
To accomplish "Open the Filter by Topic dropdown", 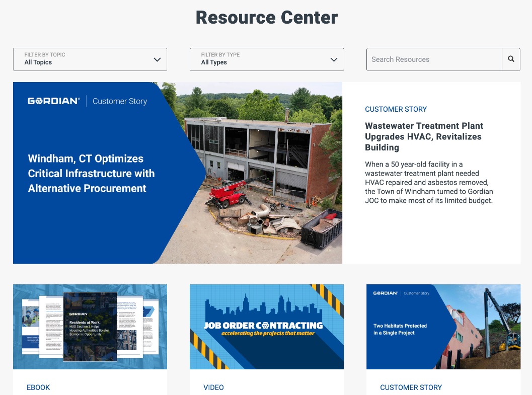I will 90,59.
